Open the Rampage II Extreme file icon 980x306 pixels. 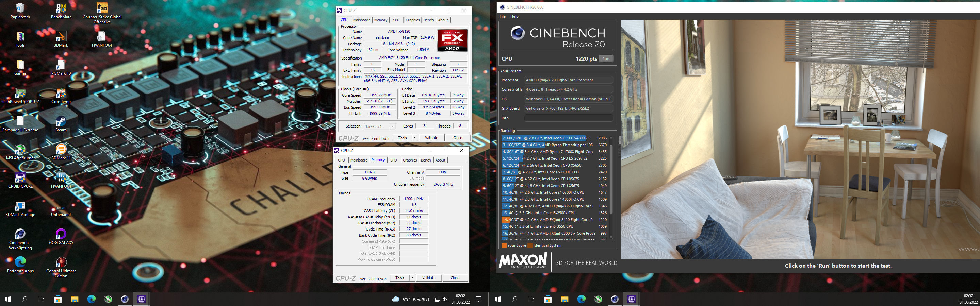(20, 124)
